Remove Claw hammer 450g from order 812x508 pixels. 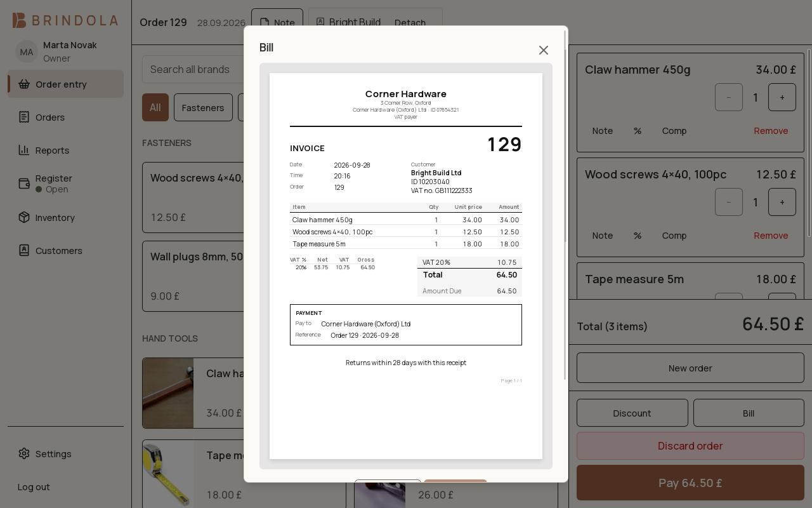click(771, 131)
